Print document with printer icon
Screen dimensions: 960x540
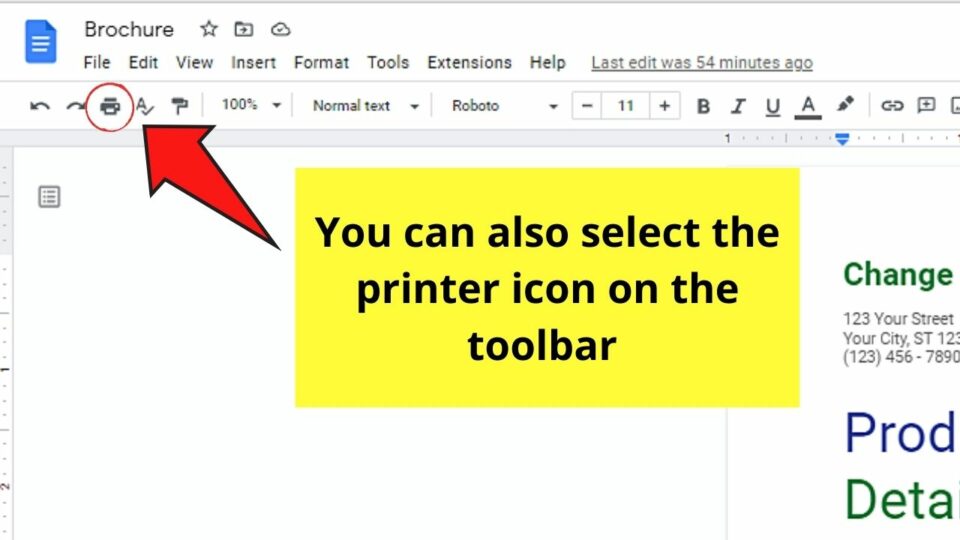click(x=110, y=107)
